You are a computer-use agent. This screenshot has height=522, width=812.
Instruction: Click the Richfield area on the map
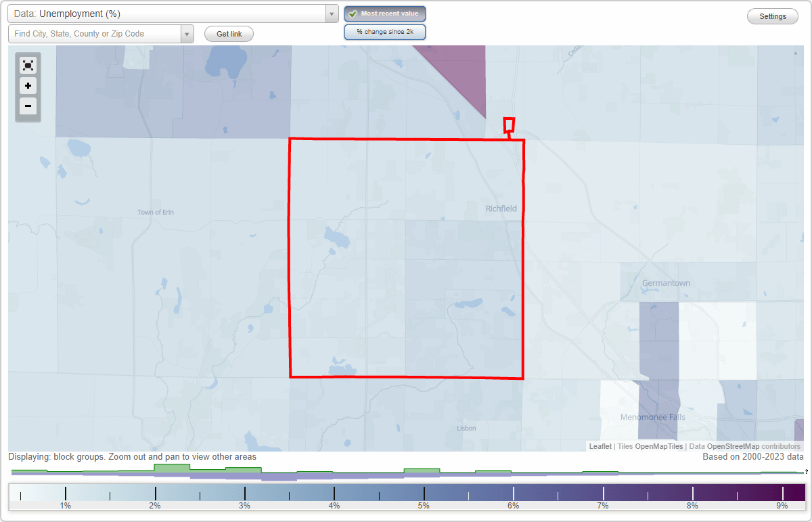(x=501, y=209)
